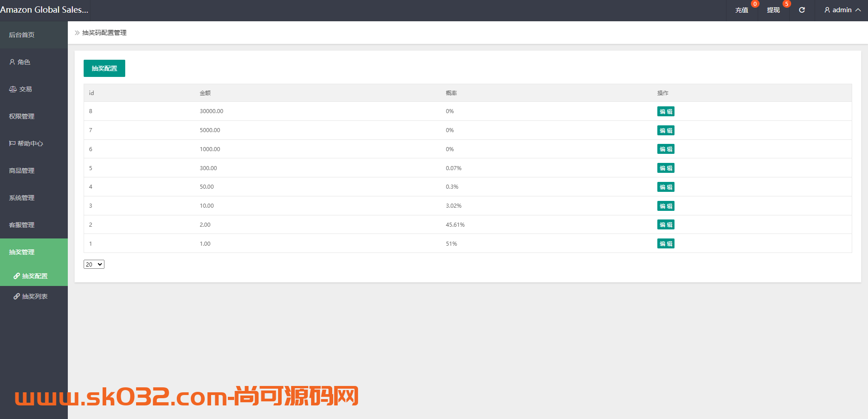Edit row with amount 300.00

(x=666, y=168)
